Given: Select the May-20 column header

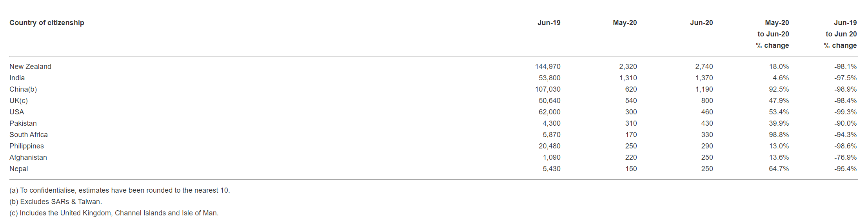Looking at the screenshot, I should pyautogui.click(x=625, y=23).
